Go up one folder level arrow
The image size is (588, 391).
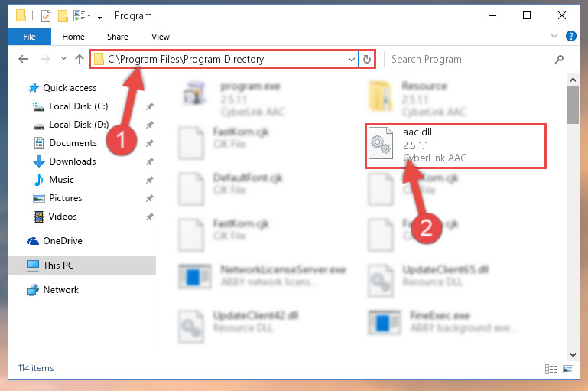[79, 59]
